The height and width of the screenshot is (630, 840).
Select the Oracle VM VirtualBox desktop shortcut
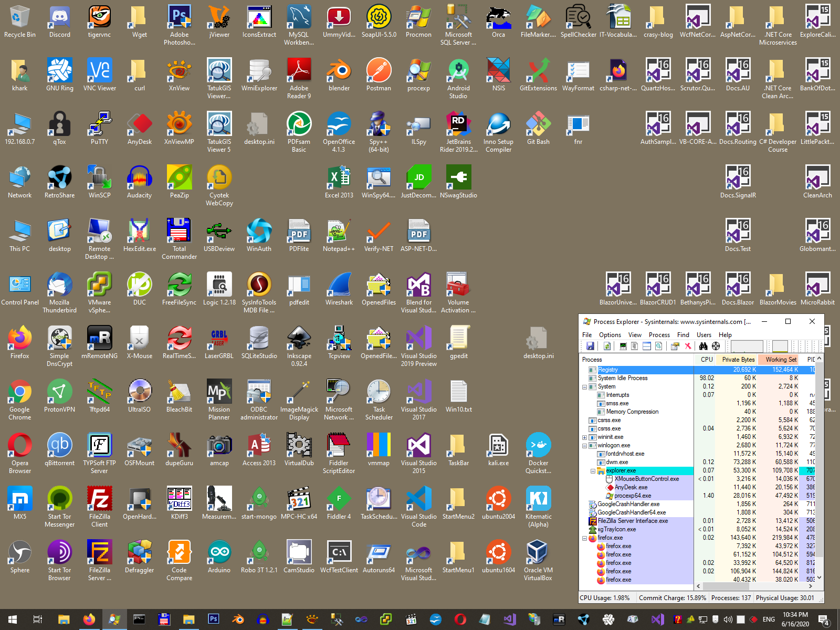[539, 561]
